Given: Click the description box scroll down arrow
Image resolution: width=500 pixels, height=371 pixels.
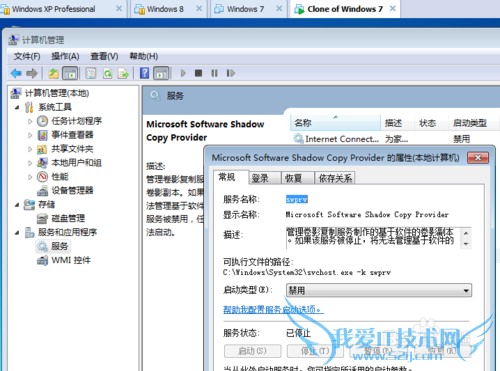Looking at the screenshot, I should click(x=466, y=244).
